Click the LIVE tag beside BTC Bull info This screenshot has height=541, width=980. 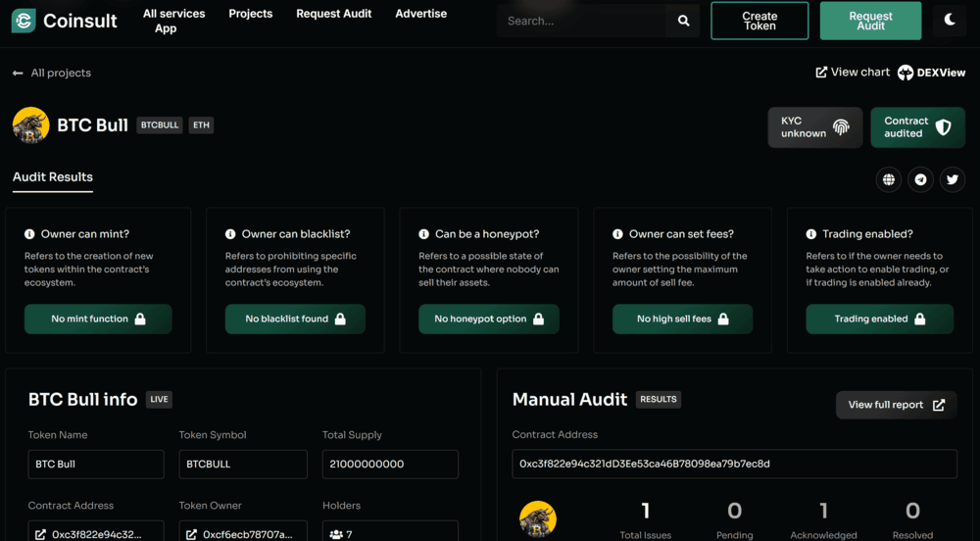coord(159,399)
